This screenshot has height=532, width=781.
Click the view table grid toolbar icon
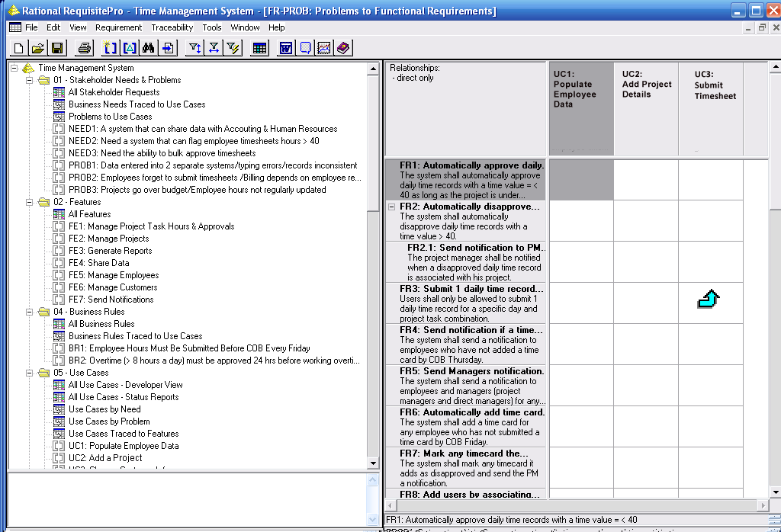(259, 48)
